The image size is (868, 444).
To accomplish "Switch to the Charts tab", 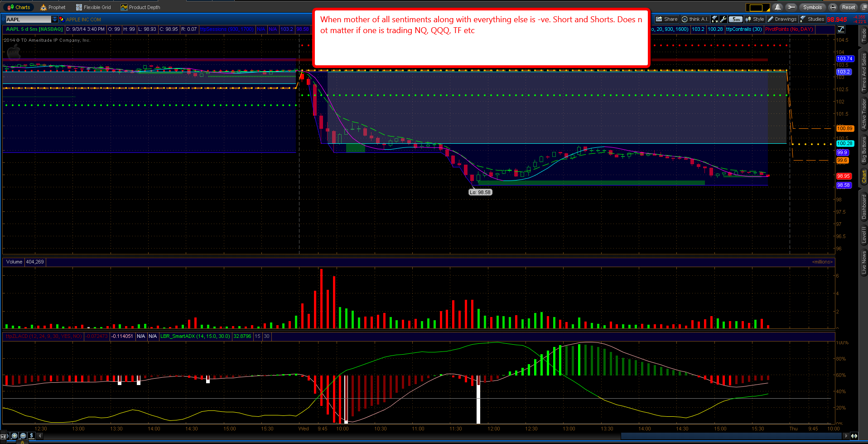I will point(19,7).
